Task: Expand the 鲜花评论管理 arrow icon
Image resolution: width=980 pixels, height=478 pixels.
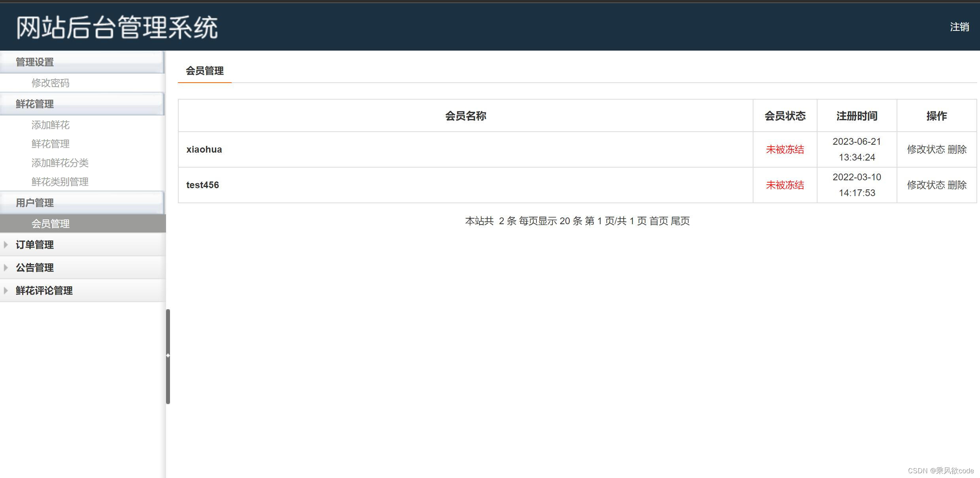Action: coord(6,291)
